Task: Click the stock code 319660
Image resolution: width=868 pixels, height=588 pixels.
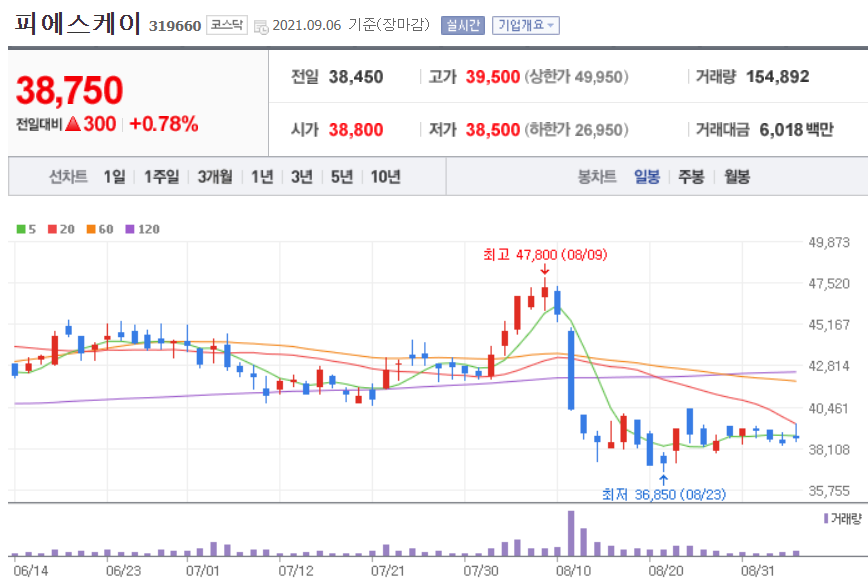Action: pos(175,26)
